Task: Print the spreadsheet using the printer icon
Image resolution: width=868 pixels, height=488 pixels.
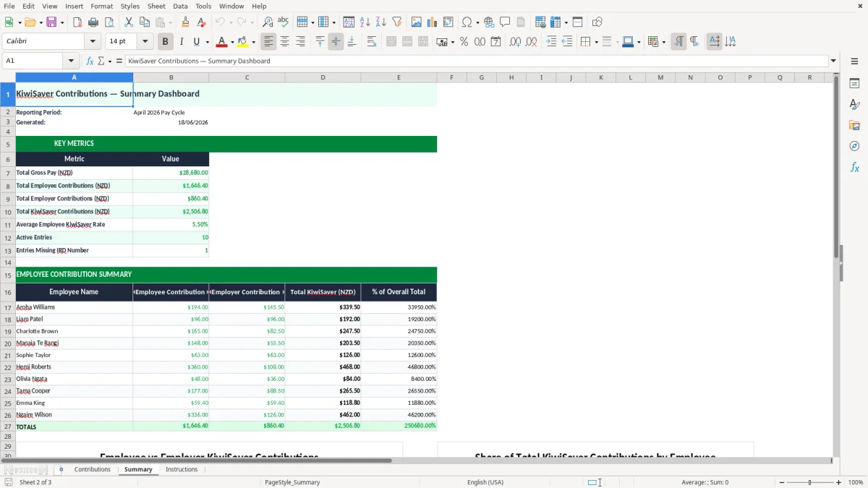Action: pyautogui.click(x=93, y=22)
